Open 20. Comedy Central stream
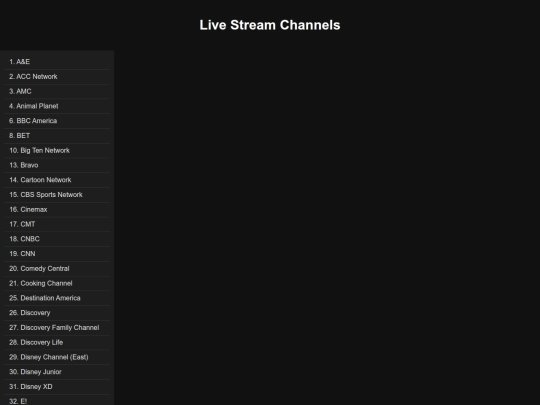The height and width of the screenshot is (405, 540). click(x=57, y=269)
